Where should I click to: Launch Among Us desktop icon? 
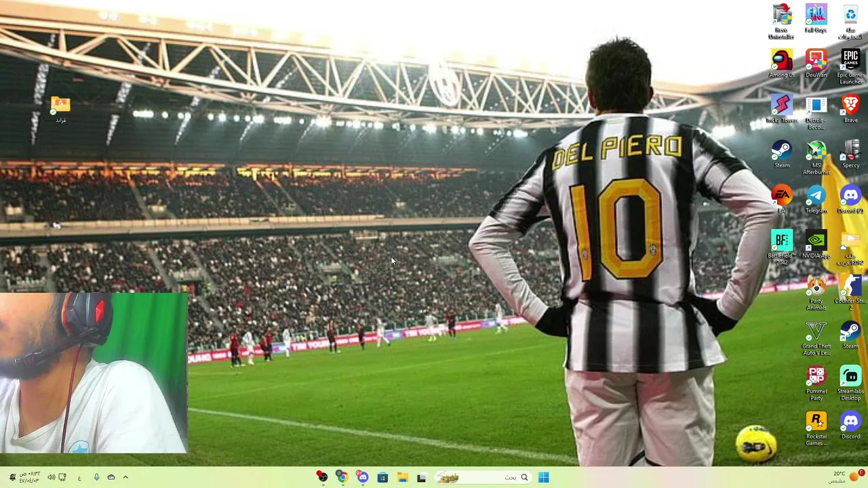point(782,64)
